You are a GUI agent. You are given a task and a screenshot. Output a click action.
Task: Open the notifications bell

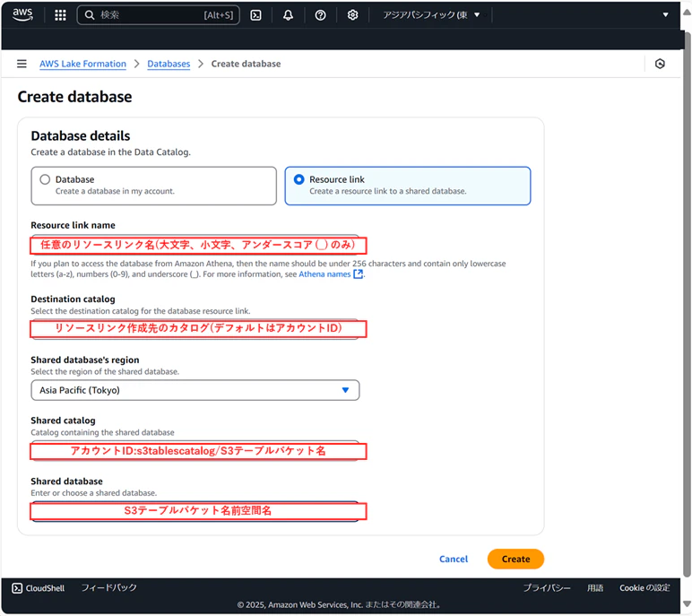point(288,15)
